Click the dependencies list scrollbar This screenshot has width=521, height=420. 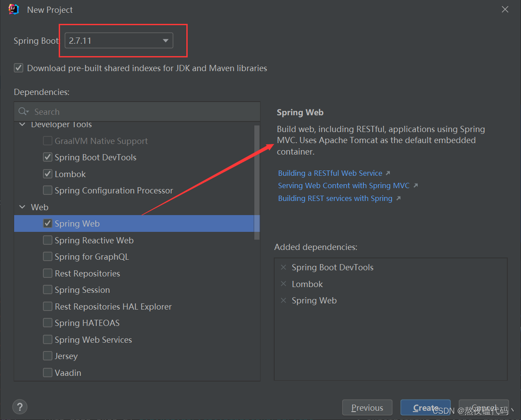(x=257, y=182)
